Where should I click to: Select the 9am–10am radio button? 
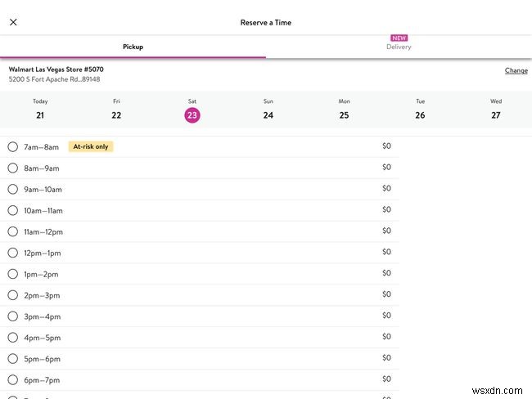13,189
